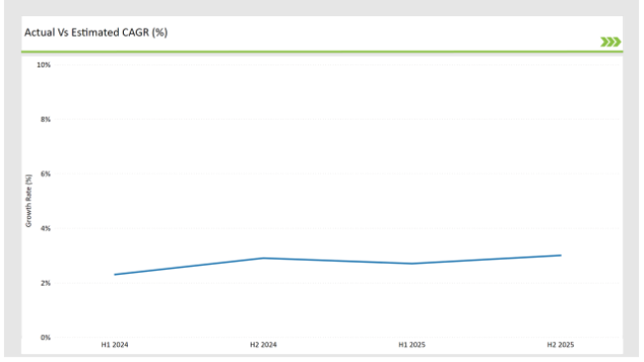Screen dimensions: 644x362
Task: Click the 6% y-axis tick label
Action: pos(46,174)
